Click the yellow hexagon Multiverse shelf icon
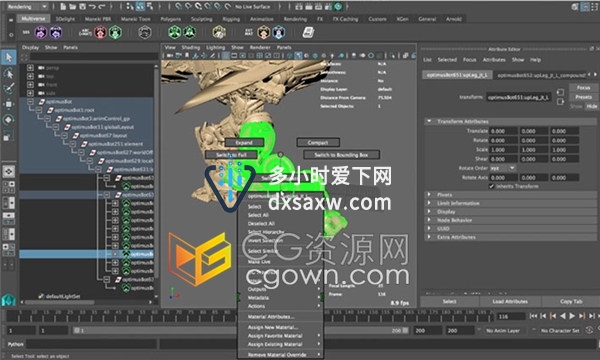600x360 pixels. click(x=219, y=33)
